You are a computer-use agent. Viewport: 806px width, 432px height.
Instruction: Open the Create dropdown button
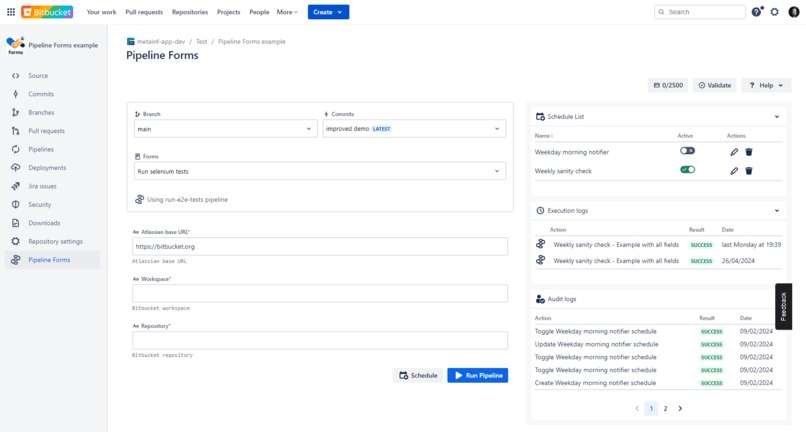(x=328, y=12)
